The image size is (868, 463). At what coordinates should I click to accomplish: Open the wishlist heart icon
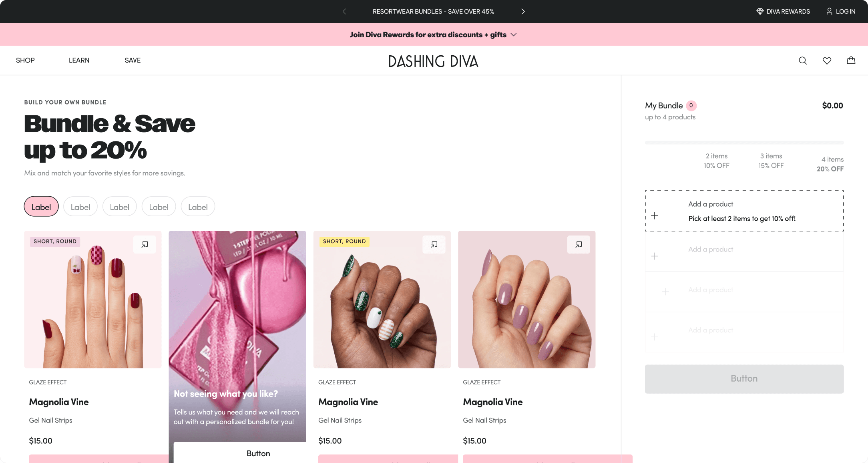coord(827,60)
